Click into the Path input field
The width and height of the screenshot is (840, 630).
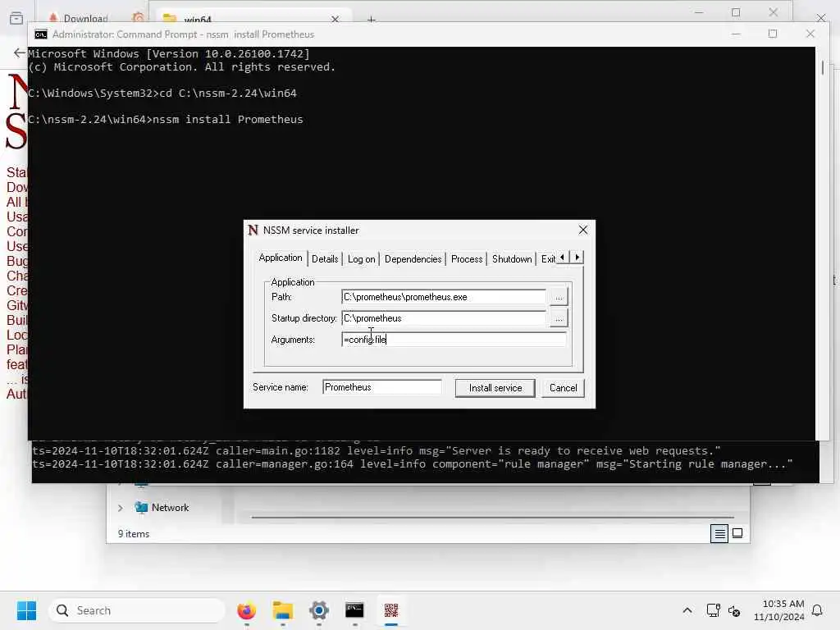point(444,297)
